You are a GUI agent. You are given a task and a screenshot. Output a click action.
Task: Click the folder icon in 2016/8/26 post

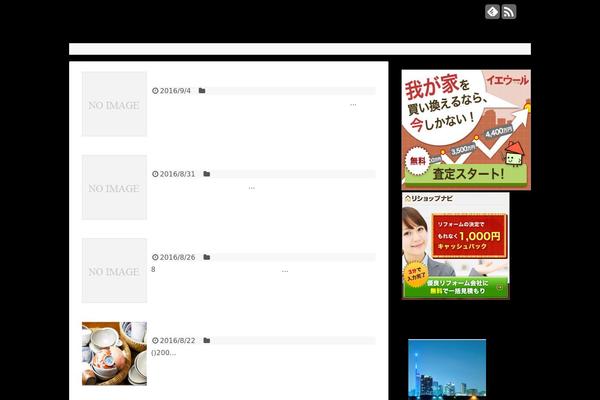point(207,257)
